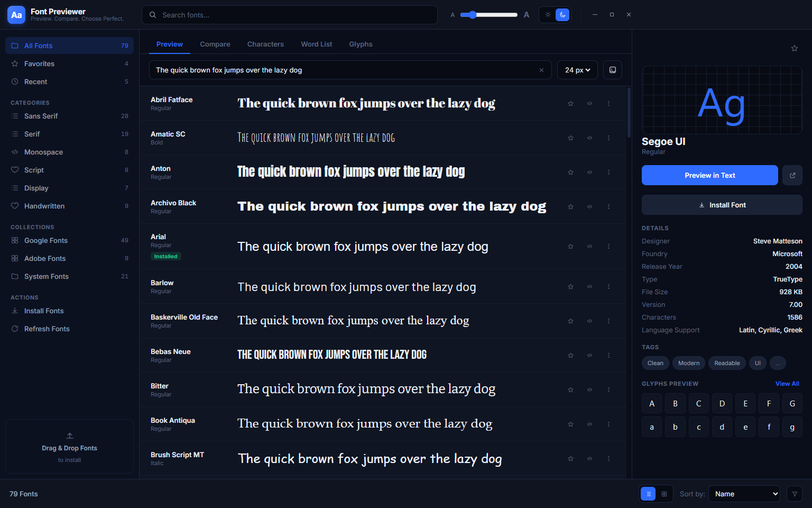Favorite Baskerville Old Face font
812x508 pixels.
coord(570,321)
